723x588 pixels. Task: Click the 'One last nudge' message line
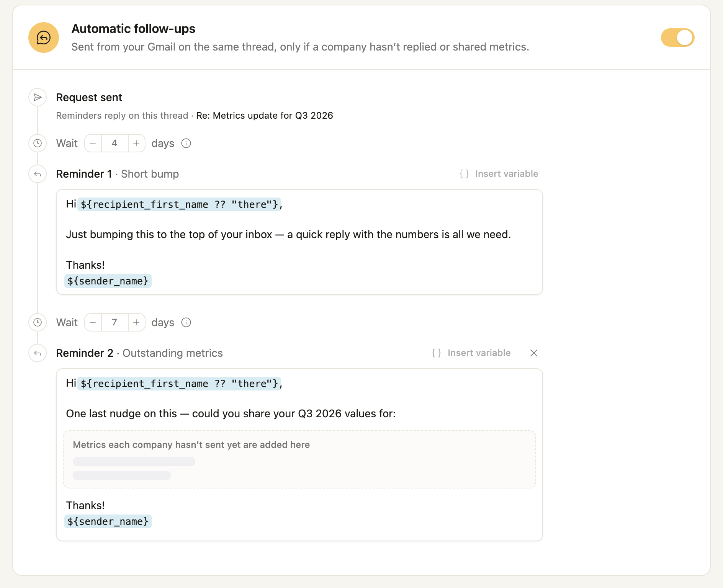click(231, 413)
